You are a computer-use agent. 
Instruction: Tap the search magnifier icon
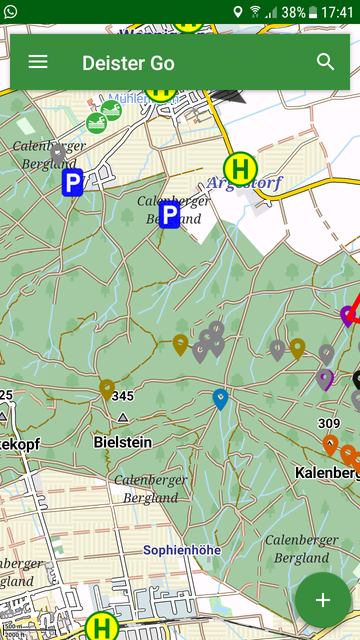click(x=325, y=62)
